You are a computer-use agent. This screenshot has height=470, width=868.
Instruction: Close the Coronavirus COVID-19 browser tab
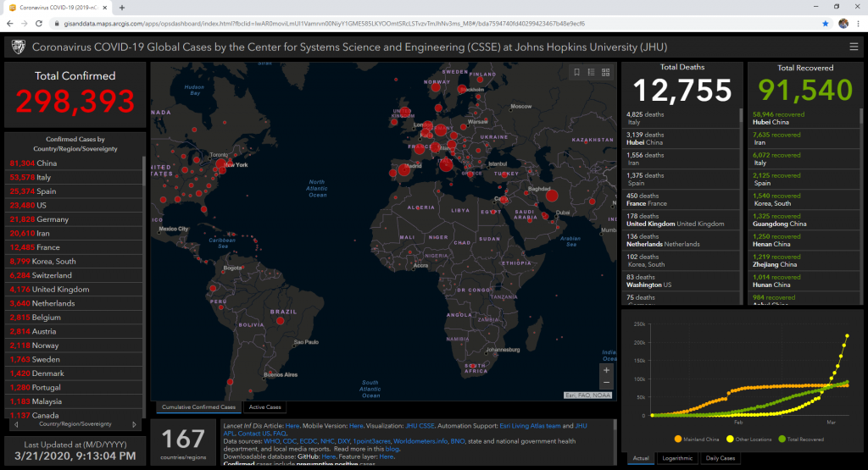(x=104, y=8)
